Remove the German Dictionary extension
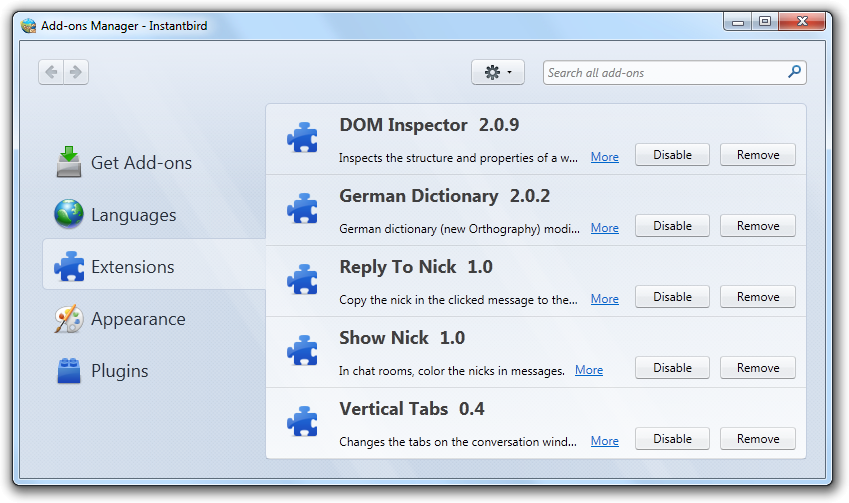Viewport: 849px width, 503px height. [758, 226]
